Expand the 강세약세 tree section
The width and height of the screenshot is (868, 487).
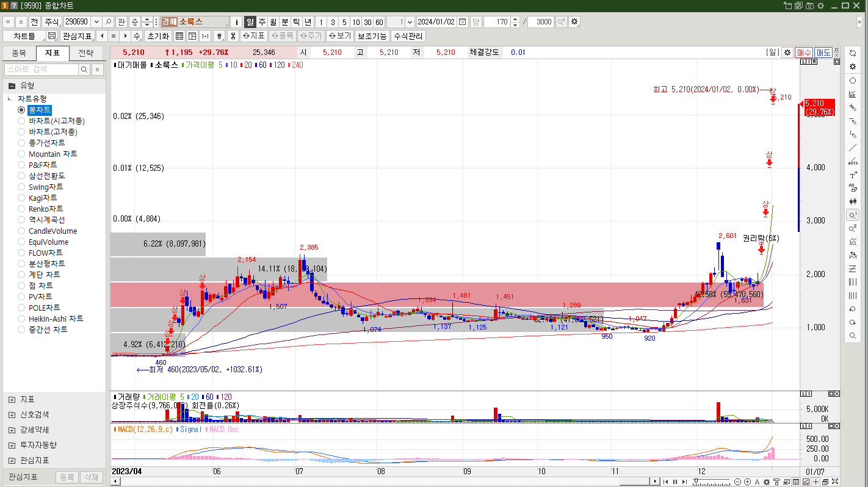click(12, 430)
